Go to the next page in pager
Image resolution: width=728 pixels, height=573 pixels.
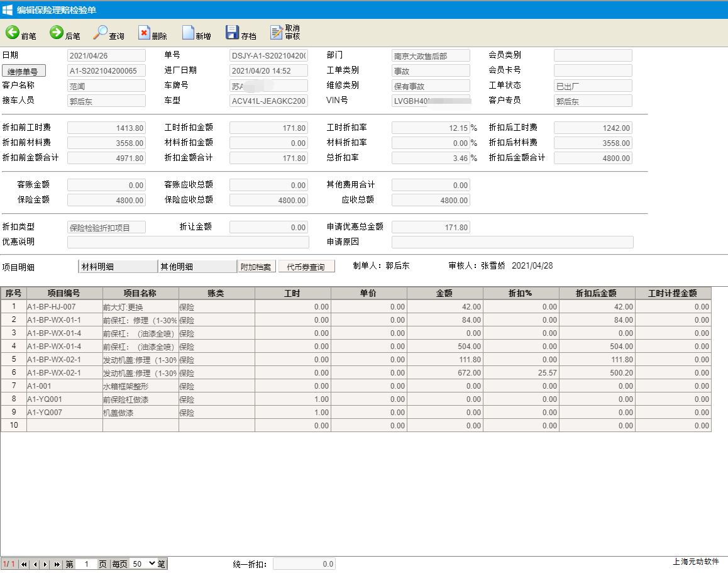click(x=46, y=564)
